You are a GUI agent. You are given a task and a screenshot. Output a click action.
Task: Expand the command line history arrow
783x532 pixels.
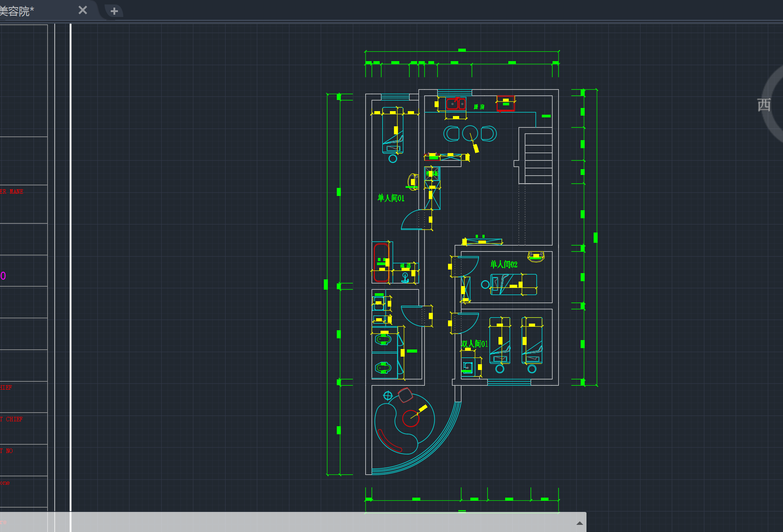[579, 523]
